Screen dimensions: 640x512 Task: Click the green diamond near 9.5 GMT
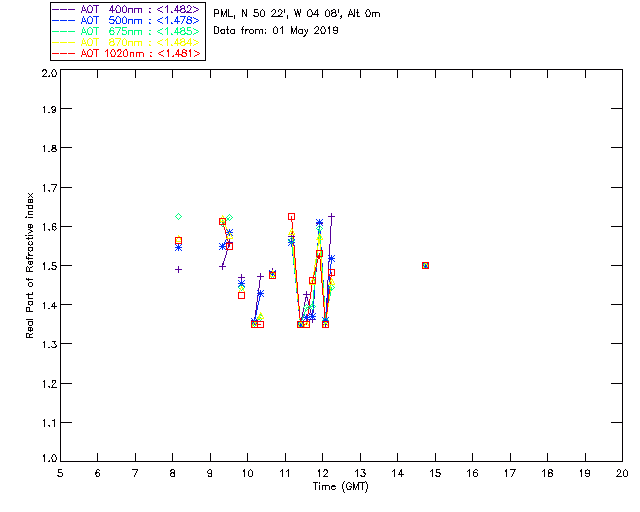tap(229, 218)
